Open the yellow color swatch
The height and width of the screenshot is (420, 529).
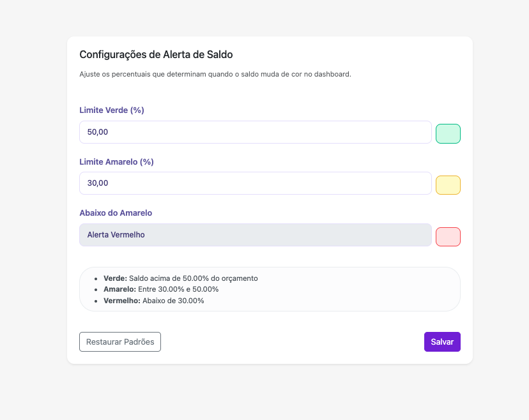click(448, 185)
